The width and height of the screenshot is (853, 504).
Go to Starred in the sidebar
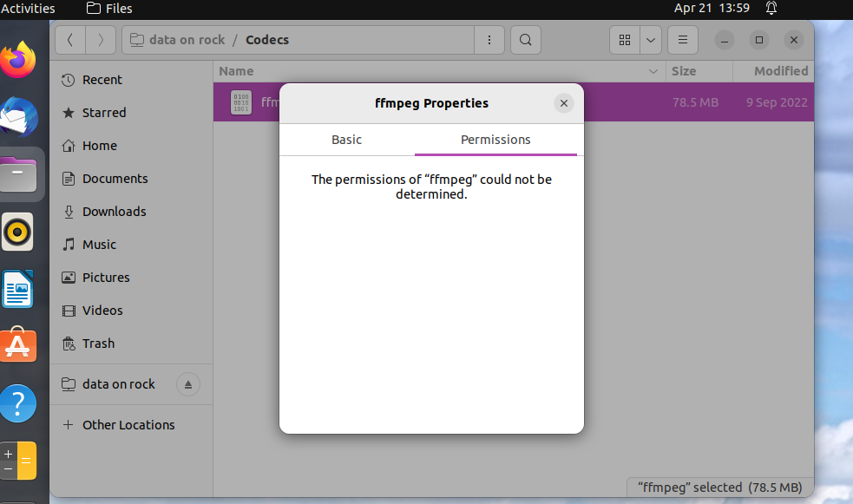coord(104,113)
